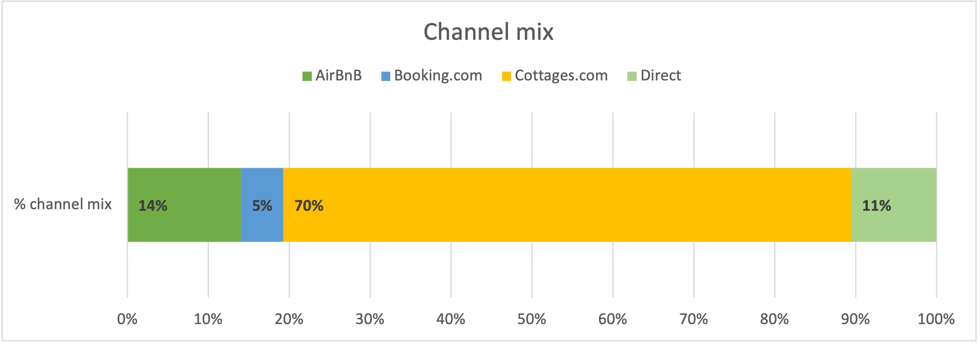Click the 70% data label

coord(309,206)
